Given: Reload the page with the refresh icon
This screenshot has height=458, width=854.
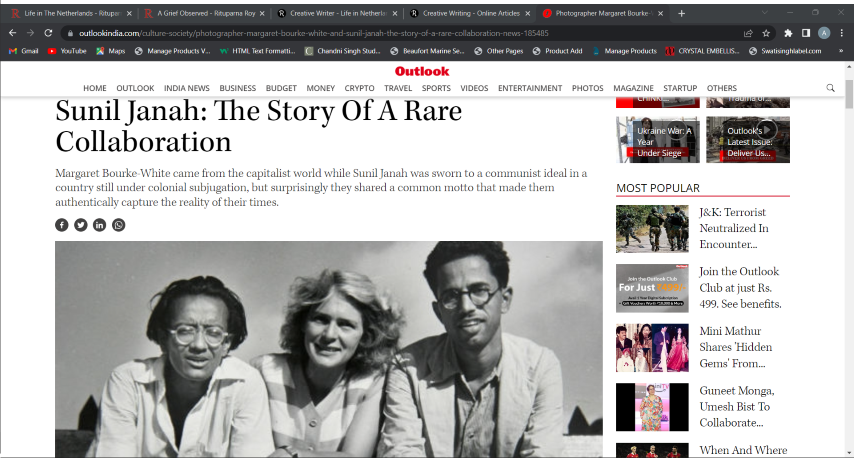Looking at the screenshot, I should click(x=48, y=33).
